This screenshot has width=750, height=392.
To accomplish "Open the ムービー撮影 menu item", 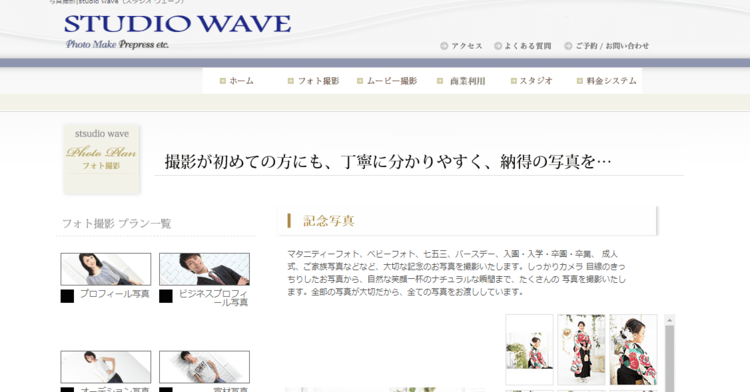I will coord(392,81).
